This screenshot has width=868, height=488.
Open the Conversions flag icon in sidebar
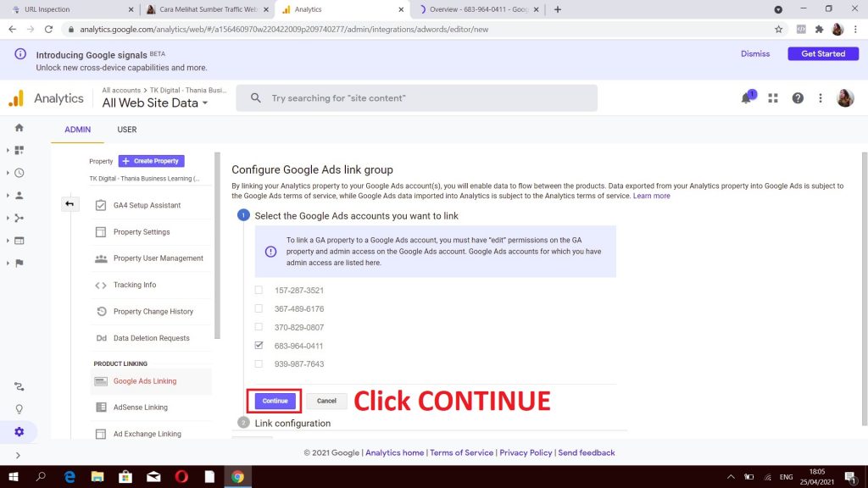19,263
